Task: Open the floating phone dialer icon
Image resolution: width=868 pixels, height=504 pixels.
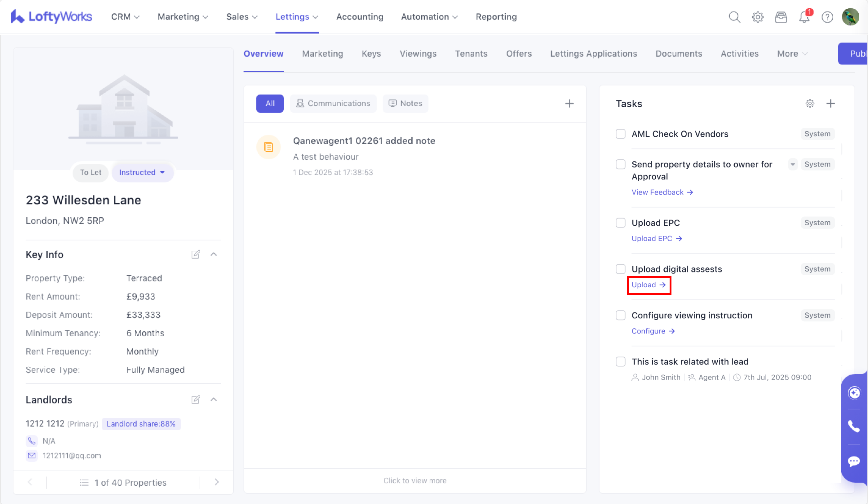Action: pyautogui.click(x=853, y=426)
